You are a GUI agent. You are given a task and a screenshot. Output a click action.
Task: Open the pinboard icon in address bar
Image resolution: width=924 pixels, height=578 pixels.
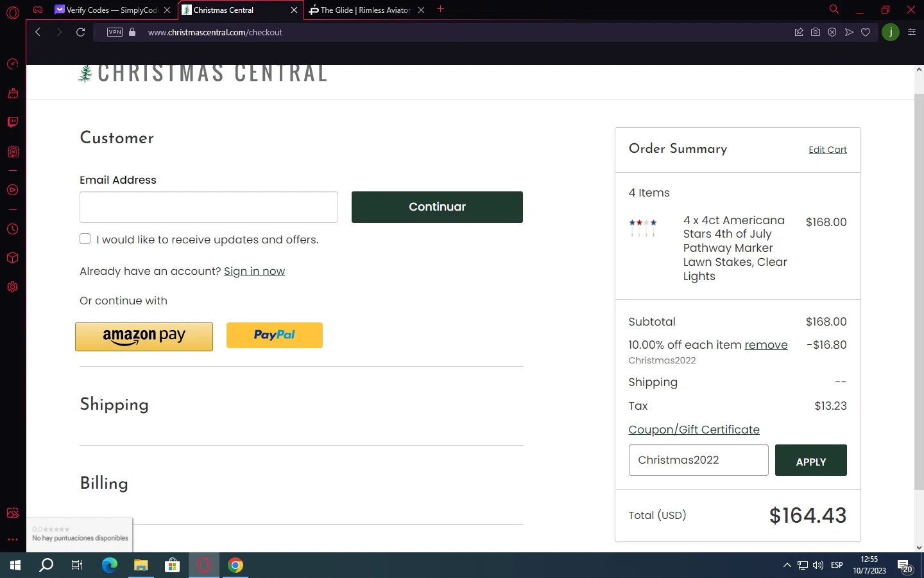point(799,32)
